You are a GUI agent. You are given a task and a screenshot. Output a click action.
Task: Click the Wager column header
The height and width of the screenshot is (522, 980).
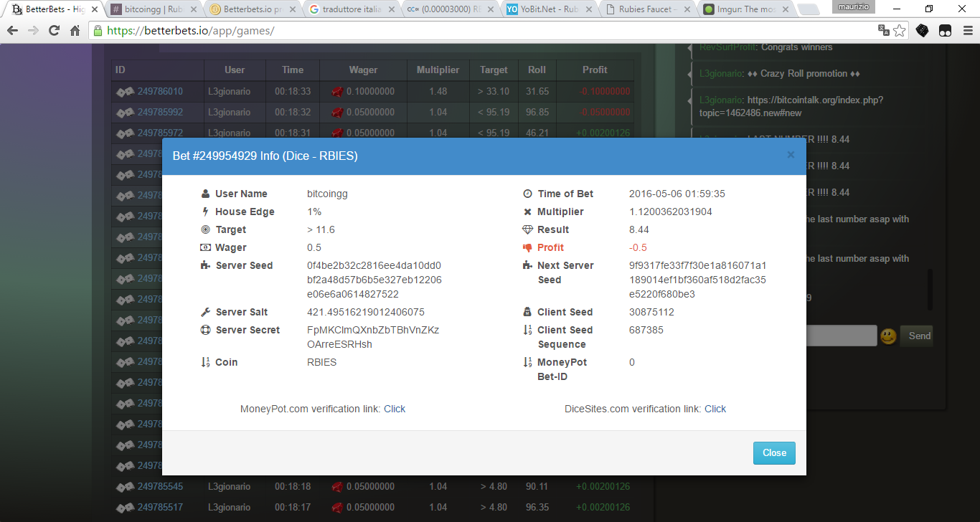[363, 70]
